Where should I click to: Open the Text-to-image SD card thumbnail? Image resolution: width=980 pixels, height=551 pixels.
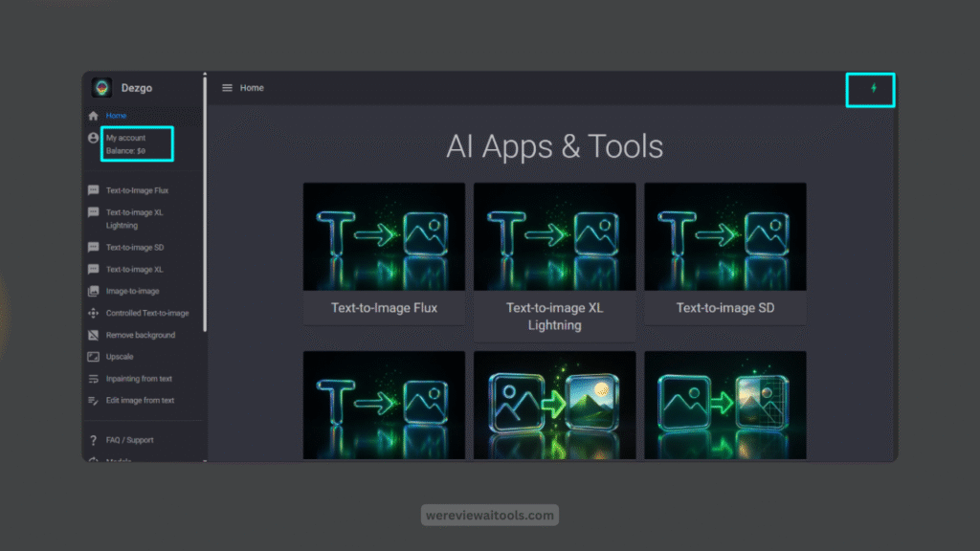tap(725, 236)
